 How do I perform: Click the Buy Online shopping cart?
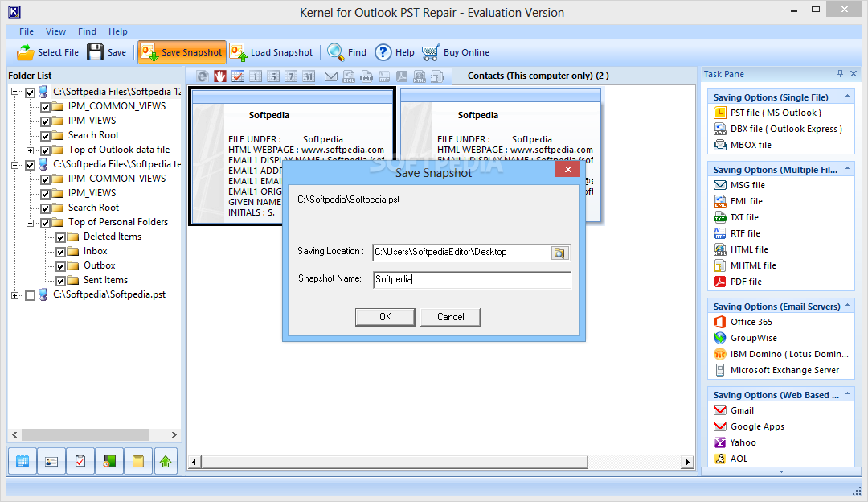click(431, 52)
